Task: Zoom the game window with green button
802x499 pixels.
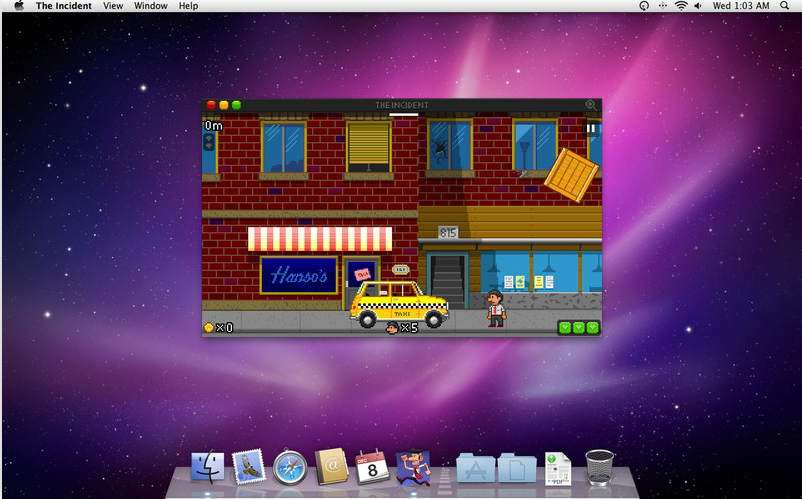Action: pos(236,105)
